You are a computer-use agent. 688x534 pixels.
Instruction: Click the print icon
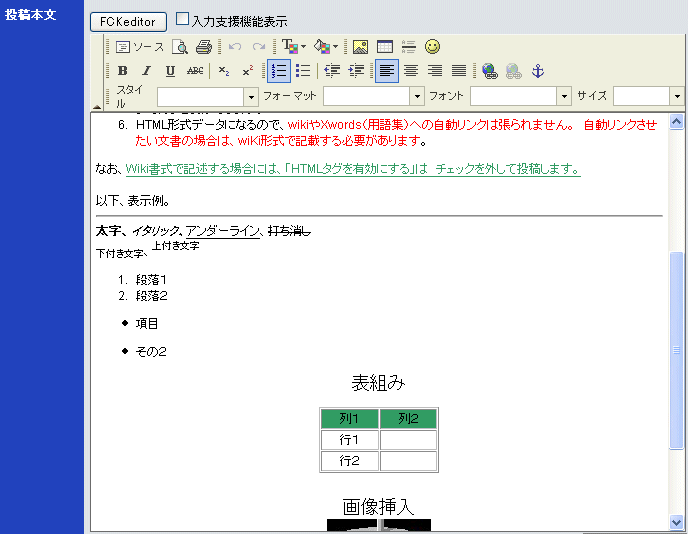click(204, 47)
